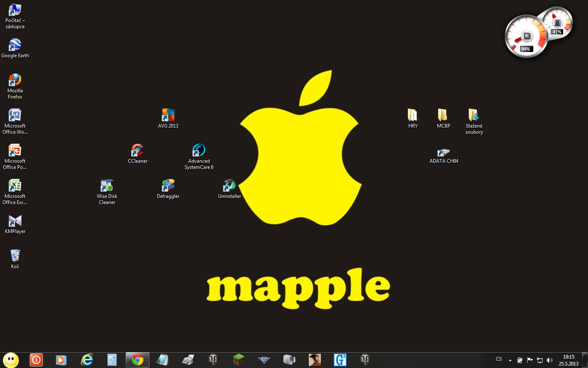Viewport: 588px width, 368px height.
Task: Click the RAM gauge showing 41%
Action: pos(557,23)
